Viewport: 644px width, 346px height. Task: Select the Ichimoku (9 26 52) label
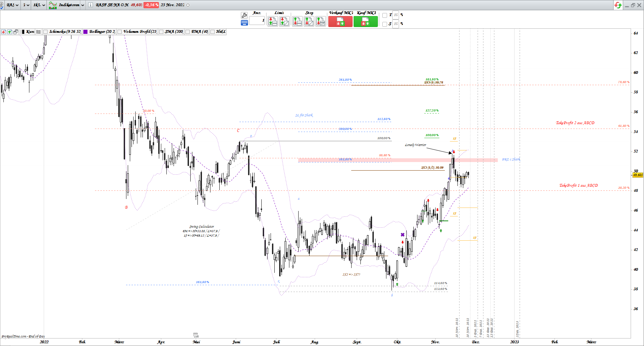pyautogui.click(x=65, y=32)
